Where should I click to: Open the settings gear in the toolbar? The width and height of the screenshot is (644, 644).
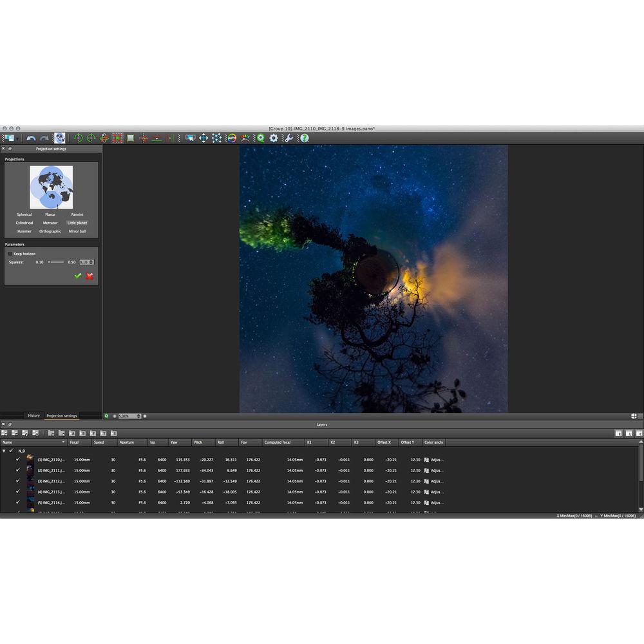pyautogui.click(x=274, y=138)
